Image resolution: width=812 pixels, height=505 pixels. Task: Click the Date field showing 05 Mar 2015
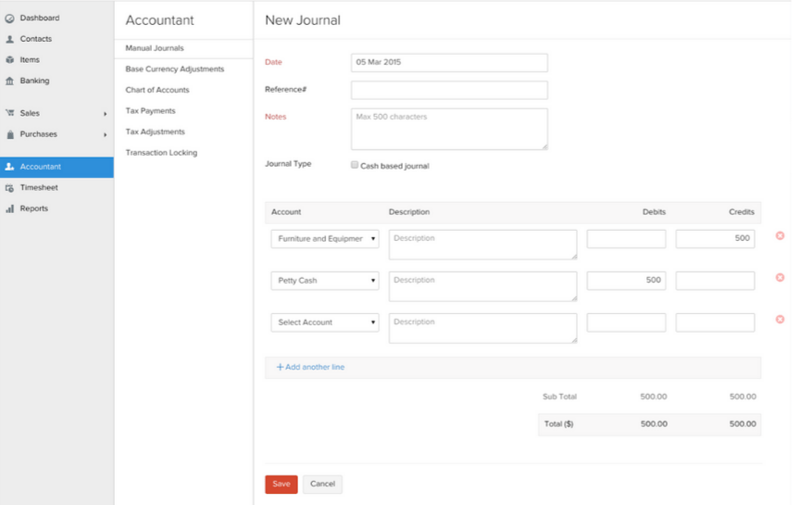click(449, 62)
